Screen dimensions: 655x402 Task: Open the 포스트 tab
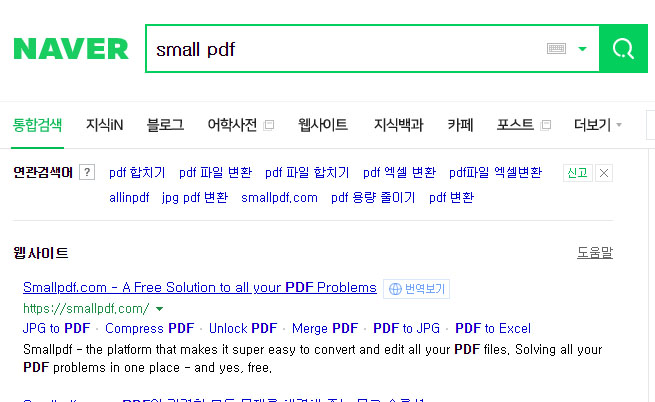click(x=515, y=125)
